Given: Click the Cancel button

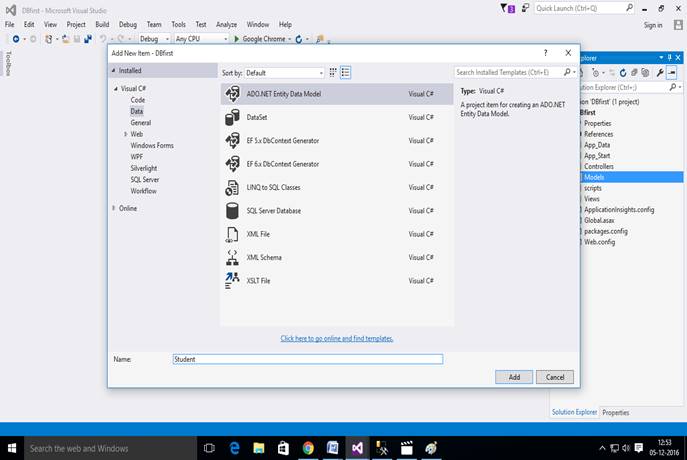Looking at the screenshot, I should (555, 377).
